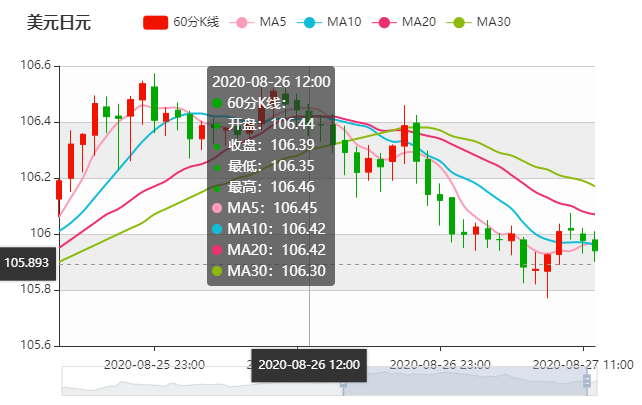This screenshot has width=642, height=405.
Task: Click the unselected left area of zoom bar
Action: tap(200, 380)
